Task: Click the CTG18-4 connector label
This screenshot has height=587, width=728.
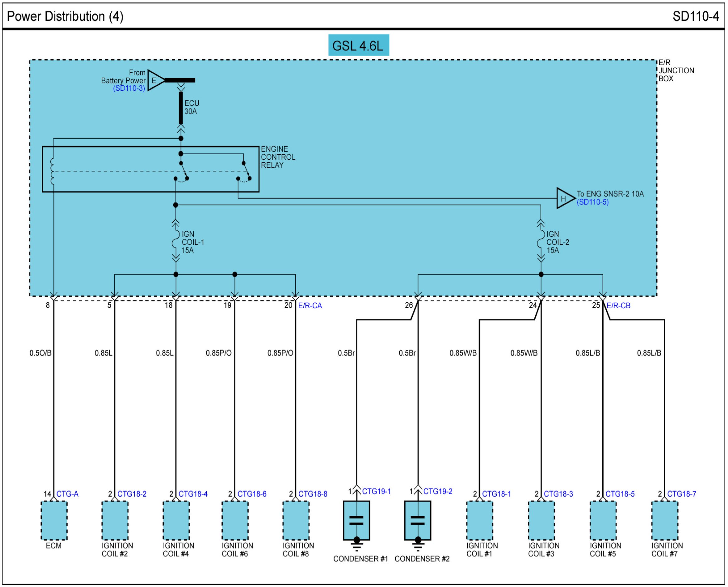Action: coord(193,494)
